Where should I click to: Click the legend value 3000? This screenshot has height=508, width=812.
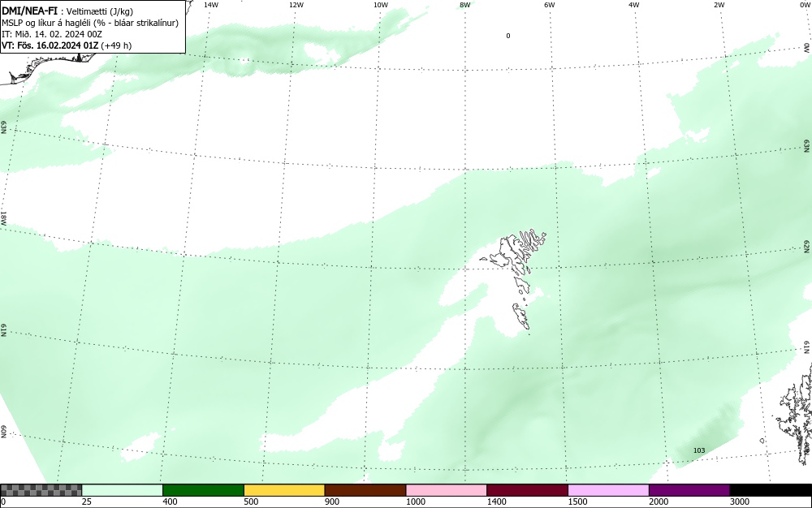pos(740,502)
